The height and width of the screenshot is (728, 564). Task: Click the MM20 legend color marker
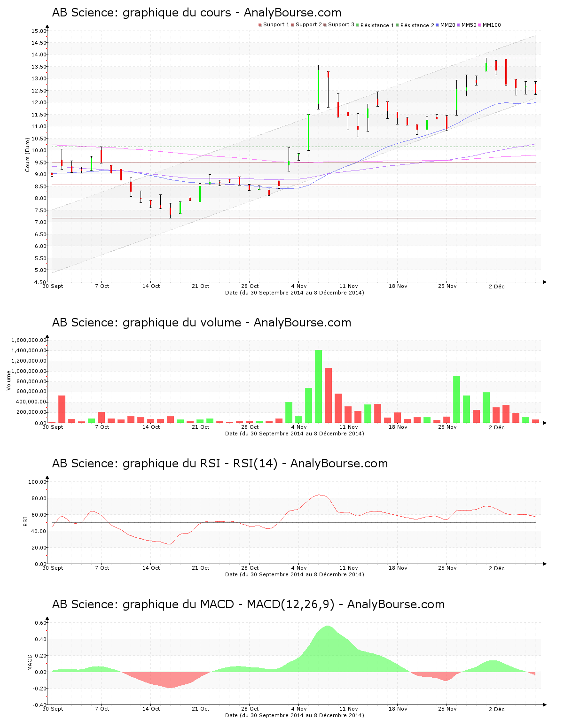(438, 25)
